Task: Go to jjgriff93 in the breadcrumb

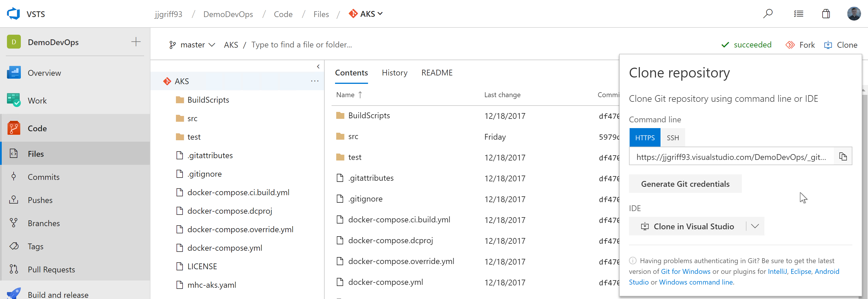Action: [x=168, y=14]
